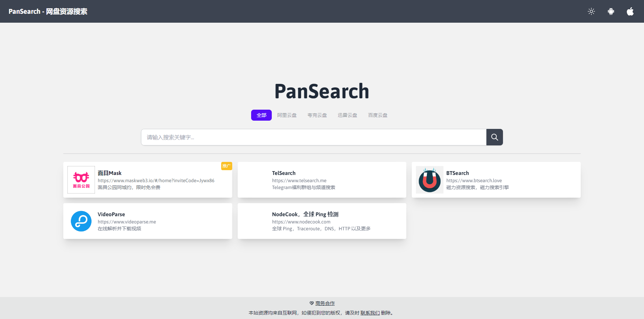Click the large PanSearch heading
The image size is (644, 319).
point(322,91)
